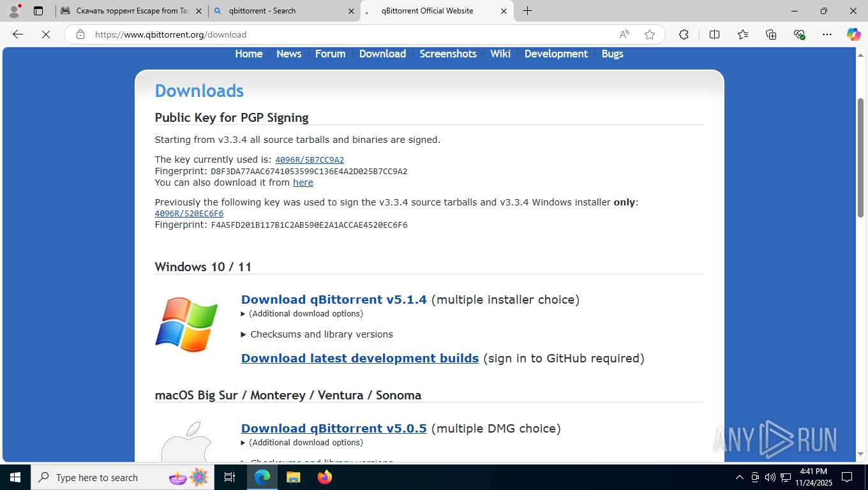Go back with the browser back arrow
This screenshot has height=490, width=868.
(x=18, y=34)
